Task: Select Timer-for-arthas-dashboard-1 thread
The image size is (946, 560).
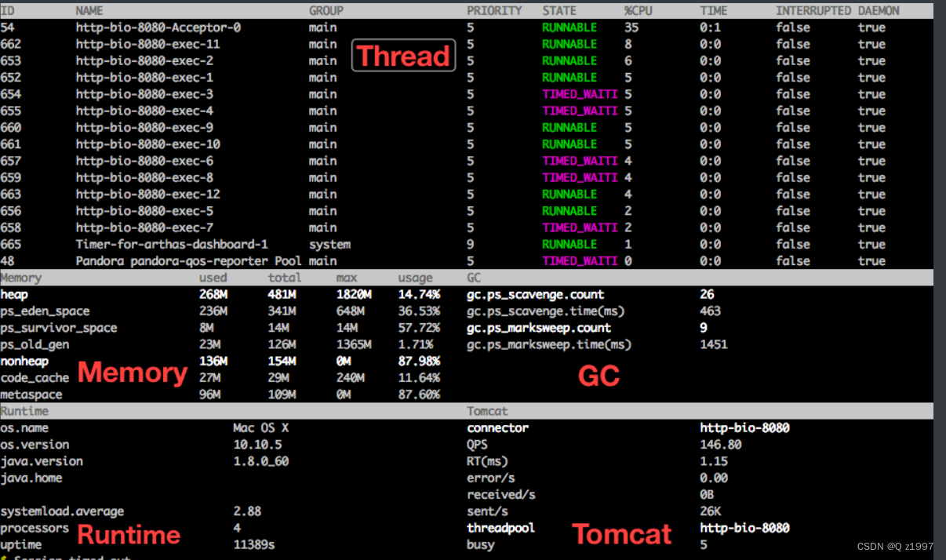Action: tap(172, 245)
